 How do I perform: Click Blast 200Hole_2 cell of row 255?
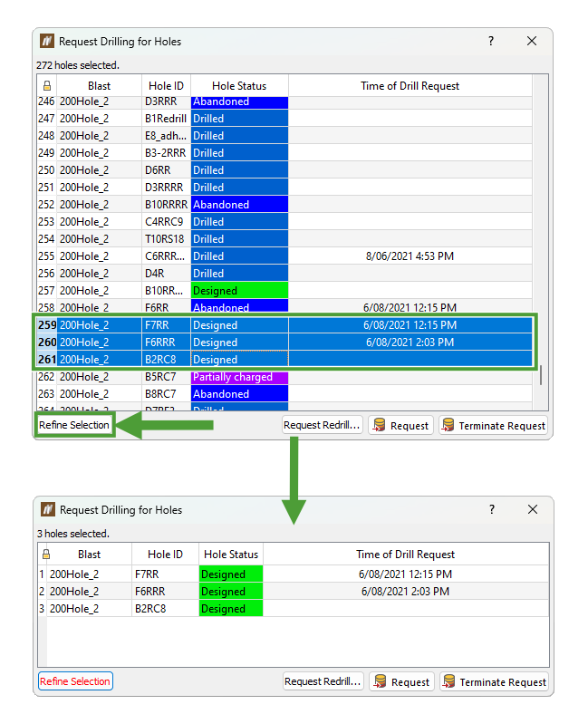(100, 256)
